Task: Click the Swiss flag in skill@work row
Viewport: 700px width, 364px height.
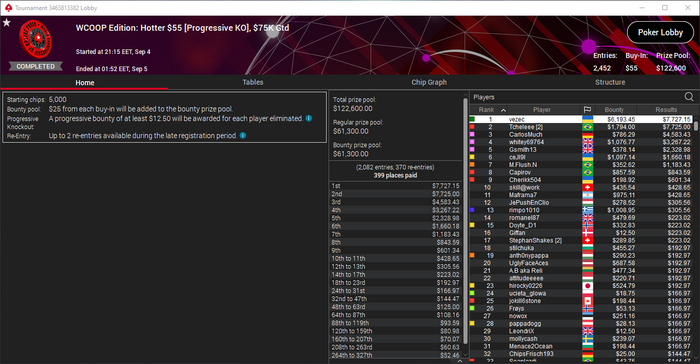Action: (588, 188)
